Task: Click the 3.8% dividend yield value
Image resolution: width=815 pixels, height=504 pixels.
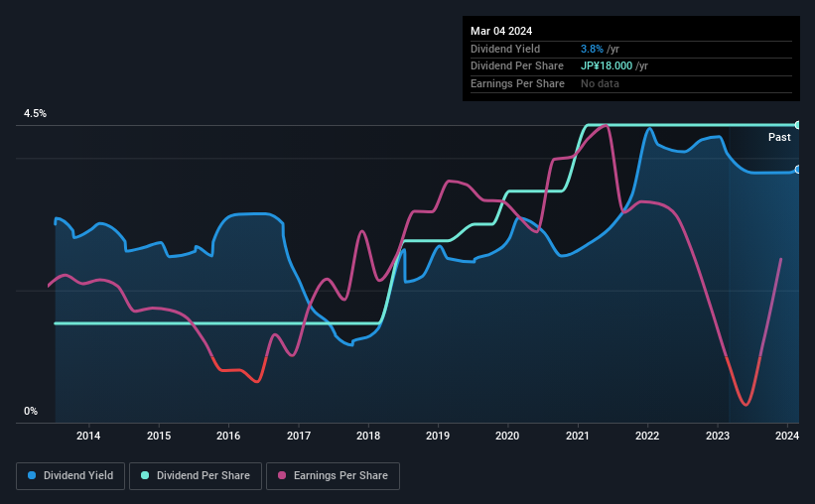Action: (592, 49)
